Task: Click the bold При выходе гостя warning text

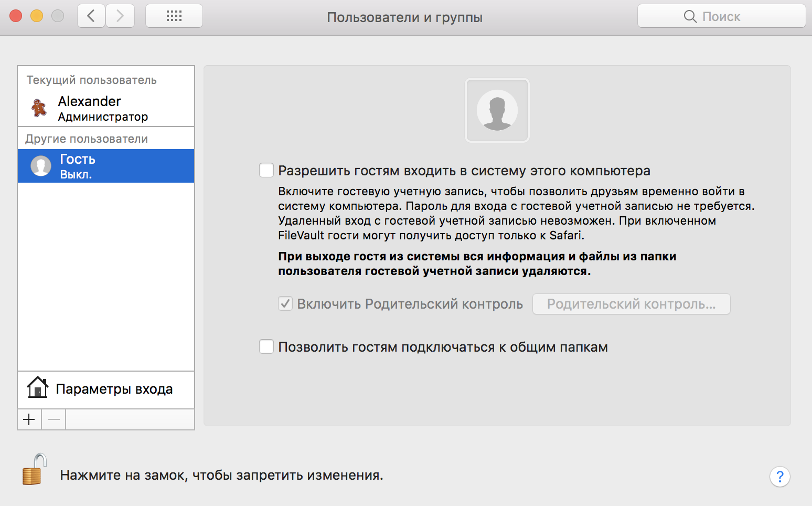Action: coord(477,263)
